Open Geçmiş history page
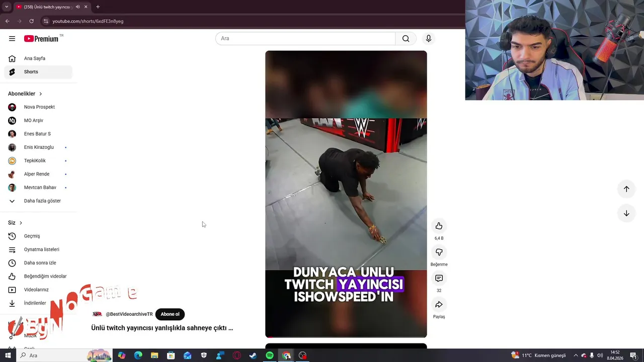644x362 pixels. point(38,236)
